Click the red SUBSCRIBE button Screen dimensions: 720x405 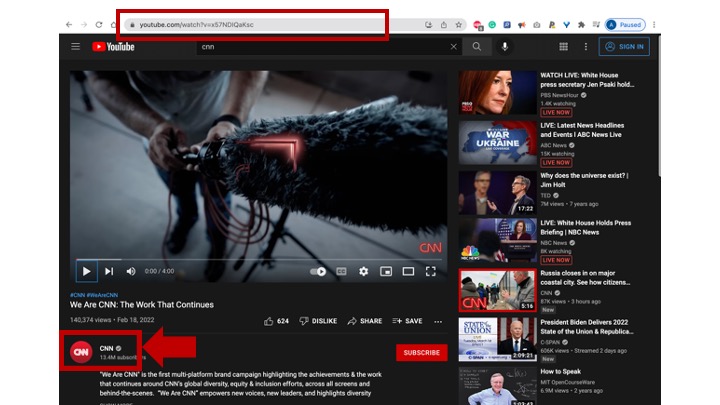[422, 353]
